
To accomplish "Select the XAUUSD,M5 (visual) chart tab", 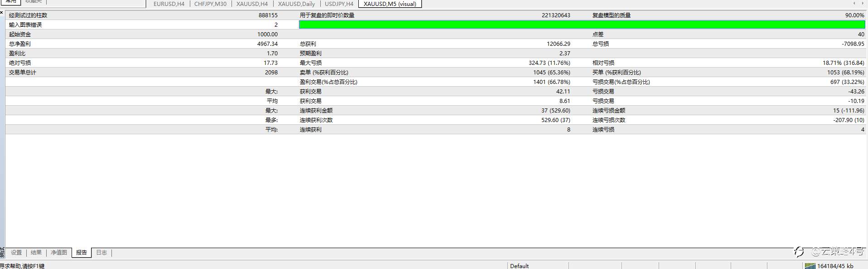I will 390,4.
